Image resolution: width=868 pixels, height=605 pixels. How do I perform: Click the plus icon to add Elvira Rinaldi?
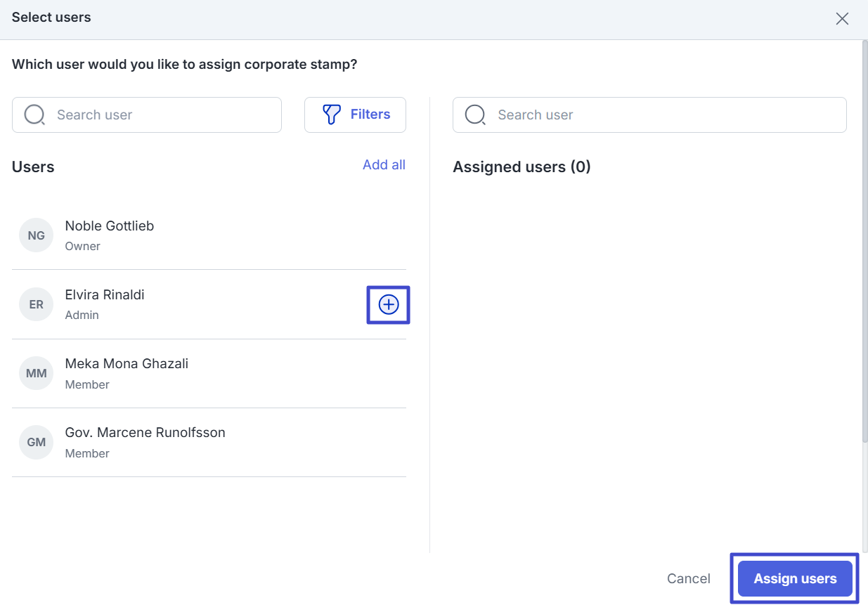[x=388, y=304]
